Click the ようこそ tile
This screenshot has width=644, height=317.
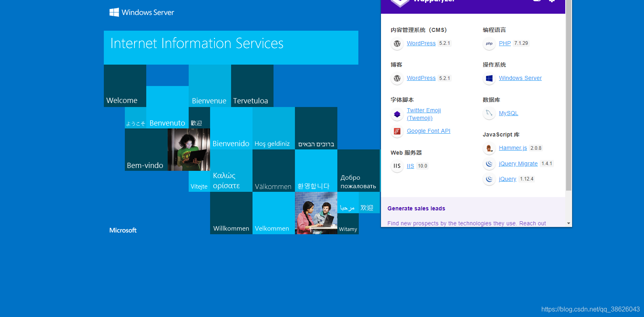(135, 118)
